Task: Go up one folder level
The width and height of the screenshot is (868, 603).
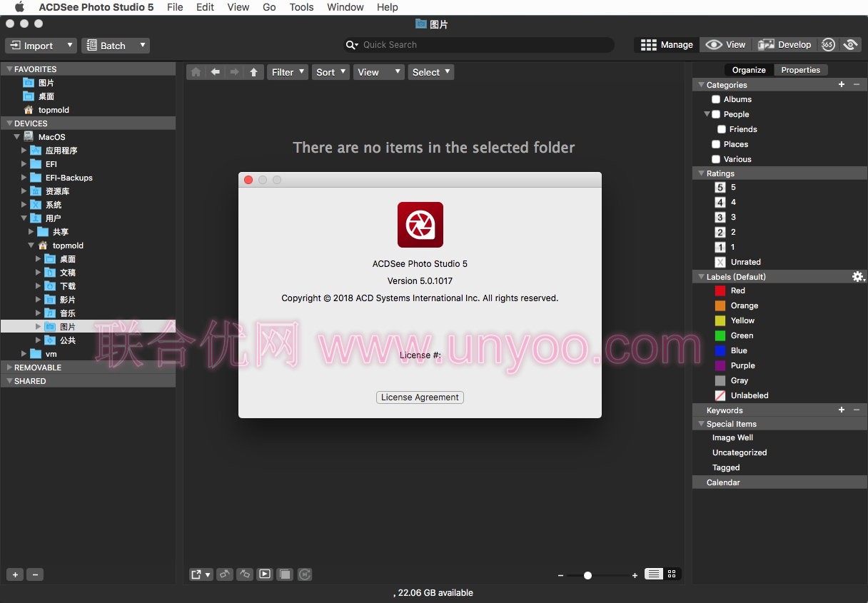Action: tap(253, 72)
